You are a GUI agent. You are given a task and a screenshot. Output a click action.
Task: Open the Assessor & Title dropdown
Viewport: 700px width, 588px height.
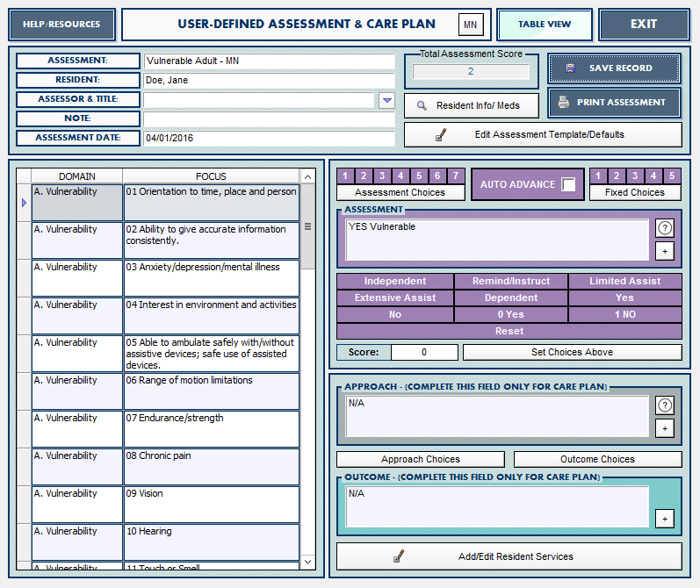[x=386, y=100]
